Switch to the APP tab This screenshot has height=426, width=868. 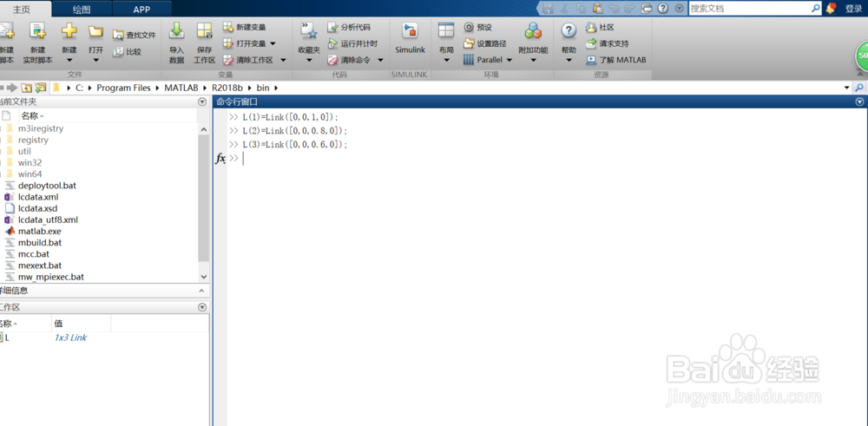click(x=141, y=9)
